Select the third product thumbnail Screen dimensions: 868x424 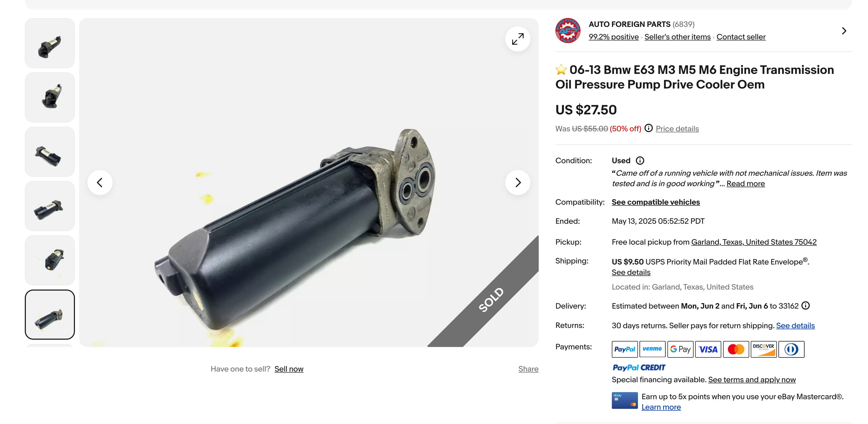click(x=50, y=151)
